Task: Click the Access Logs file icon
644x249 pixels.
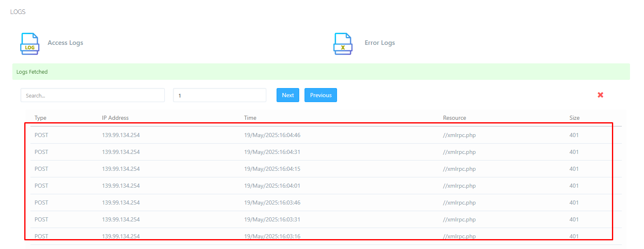Action: point(30,44)
